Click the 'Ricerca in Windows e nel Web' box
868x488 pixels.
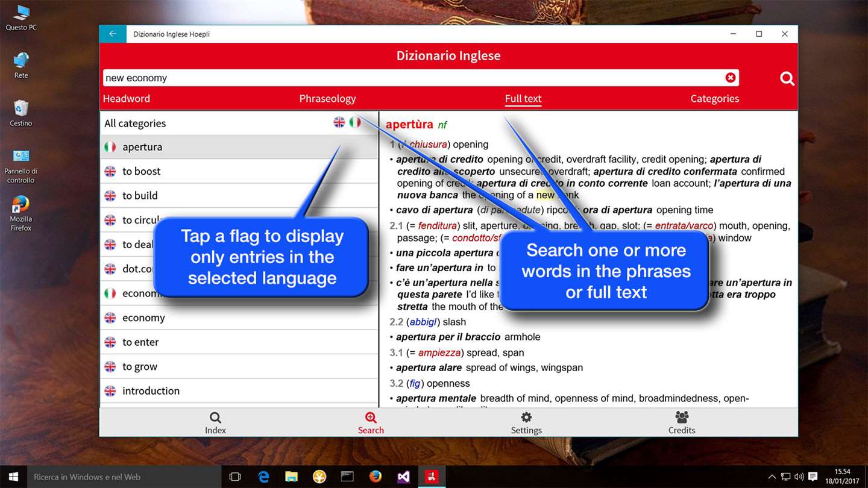[x=124, y=477]
